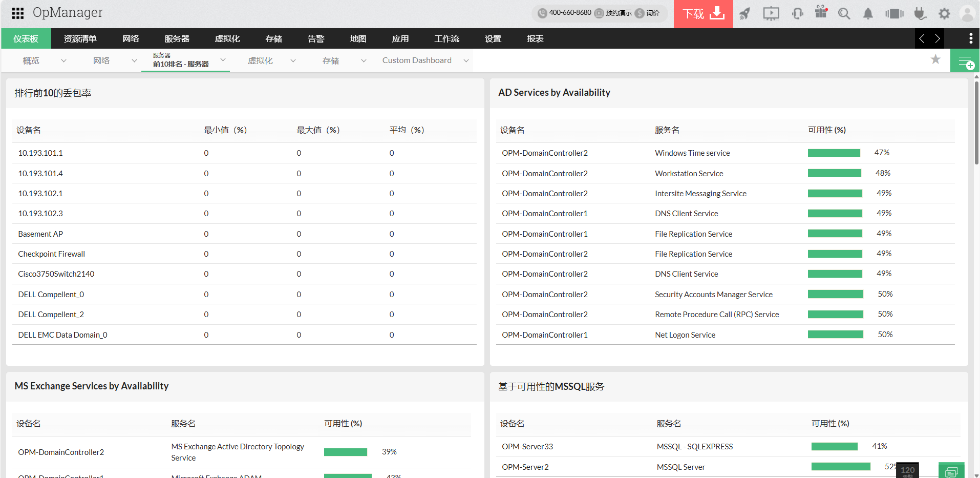Click the 120 alarms counter badge

(907, 470)
